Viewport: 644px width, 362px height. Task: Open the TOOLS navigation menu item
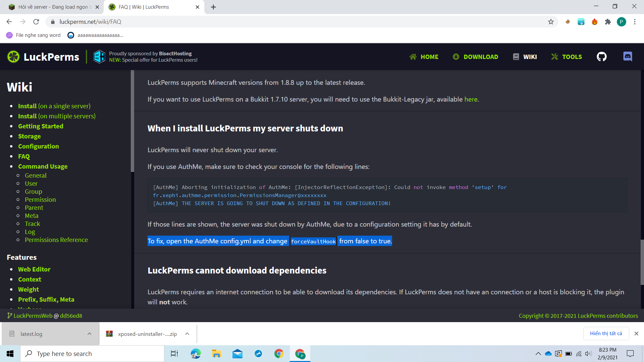point(567,57)
